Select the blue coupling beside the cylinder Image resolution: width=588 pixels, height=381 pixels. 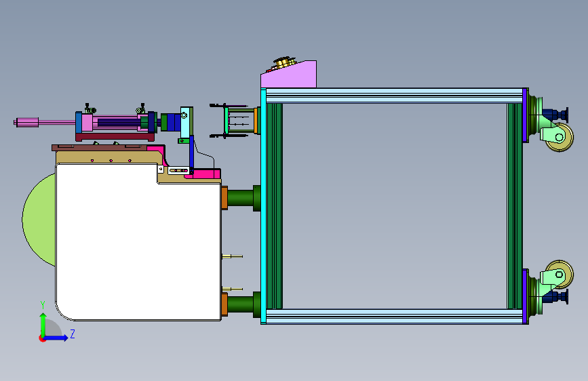pyautogui.click(x=174, y=122)
